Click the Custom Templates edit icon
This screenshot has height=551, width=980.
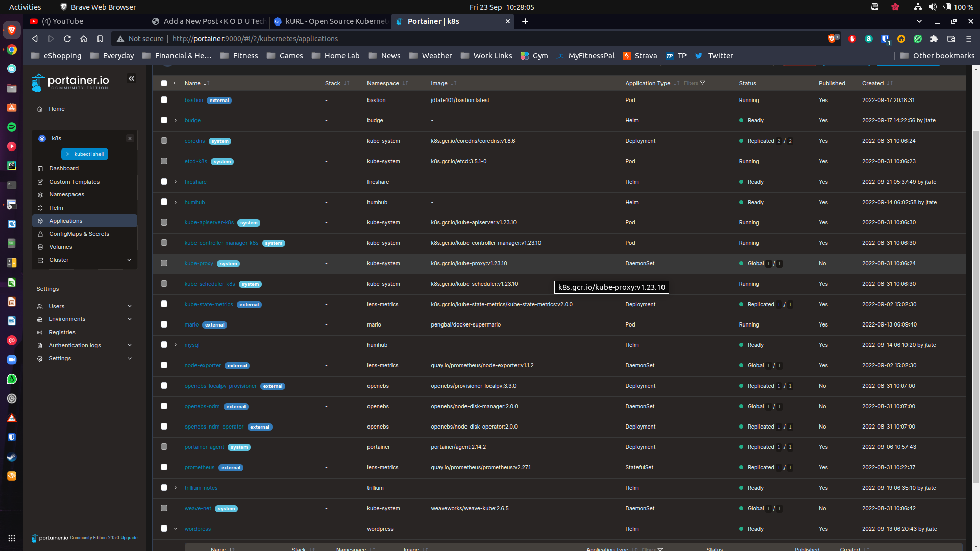tap(40, 182)
